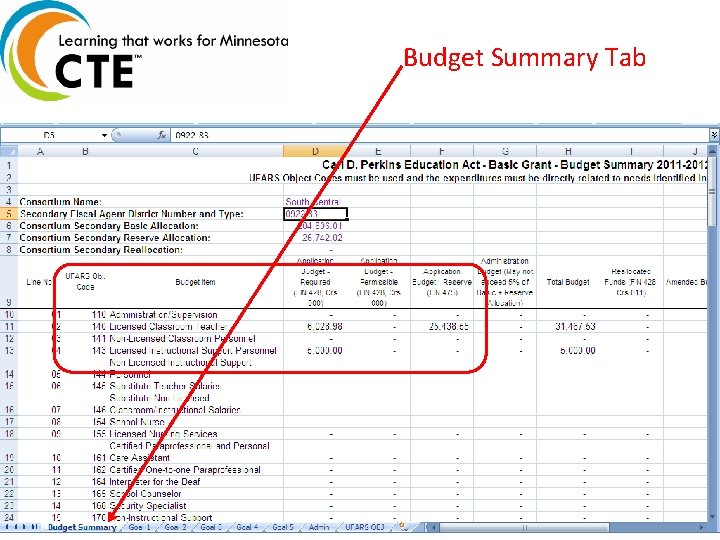Click 'Secondary Fiscal Agent District Number and Type:' cell

click(131, 214)
